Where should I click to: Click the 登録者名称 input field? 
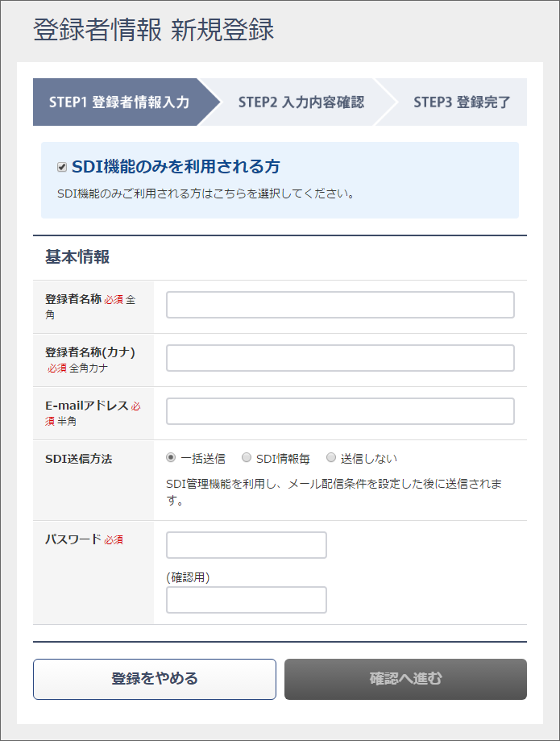click(340, 306)
